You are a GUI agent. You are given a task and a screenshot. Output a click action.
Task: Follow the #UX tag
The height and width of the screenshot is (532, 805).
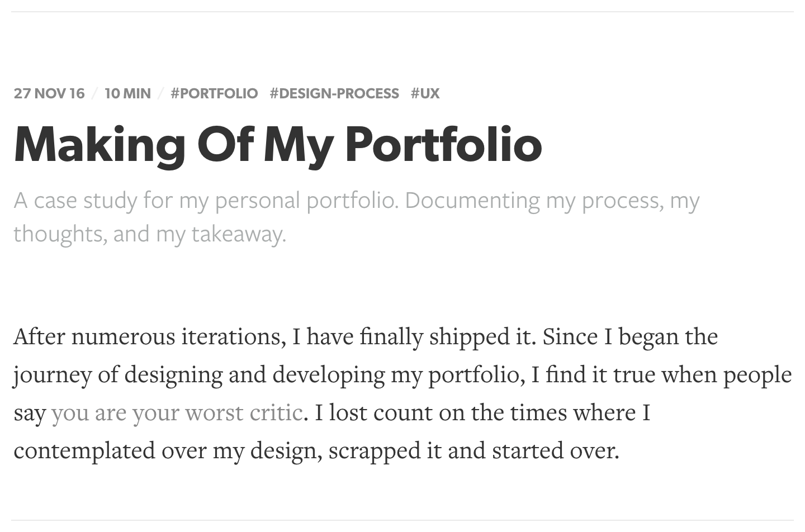425,93
